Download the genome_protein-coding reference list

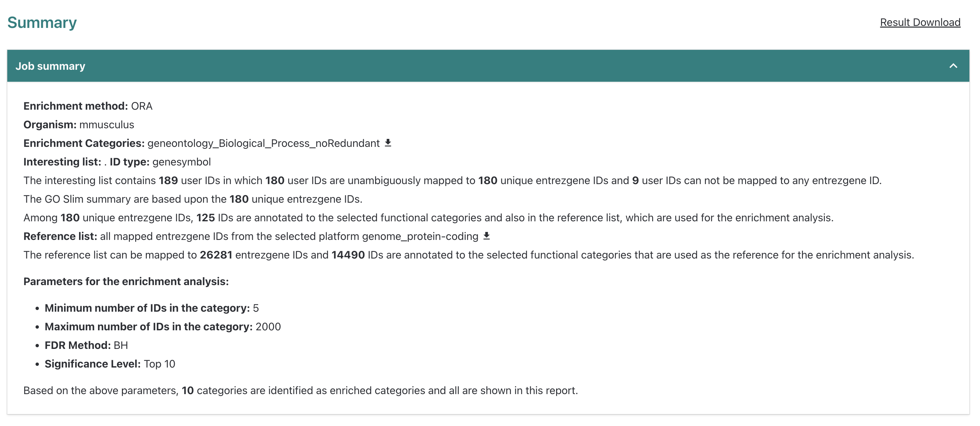tap(486, 236)
